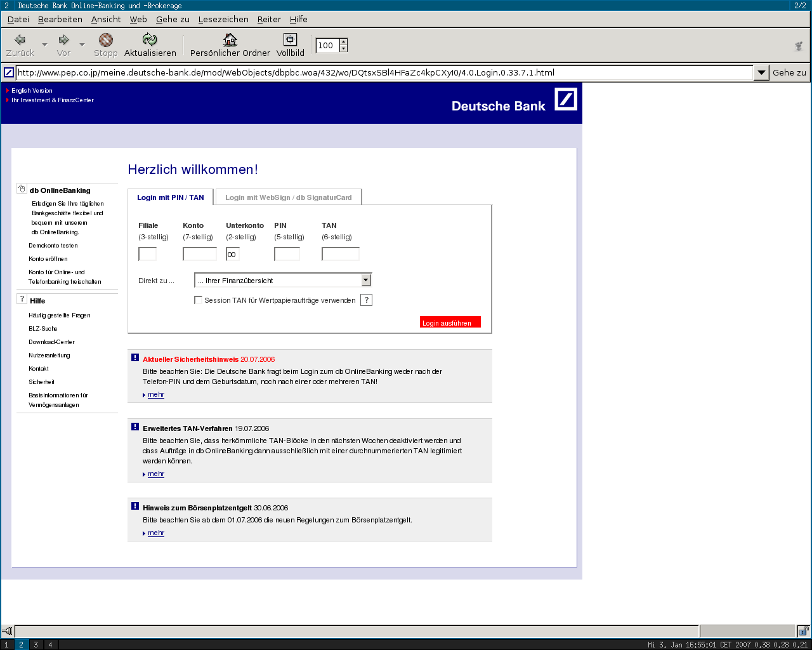
Task: Open Konto für Online- und Telefonbanking freischalten
Action: [65, 277]
